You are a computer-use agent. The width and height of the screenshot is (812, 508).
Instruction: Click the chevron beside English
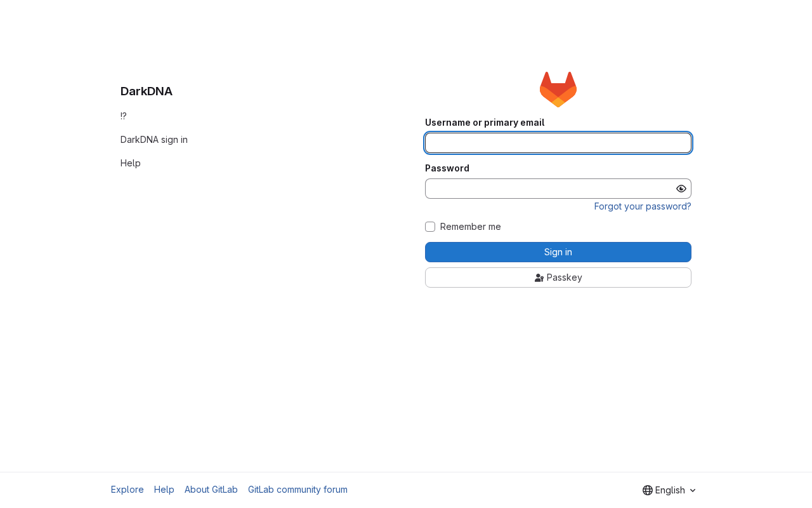(x=693, y=490)
